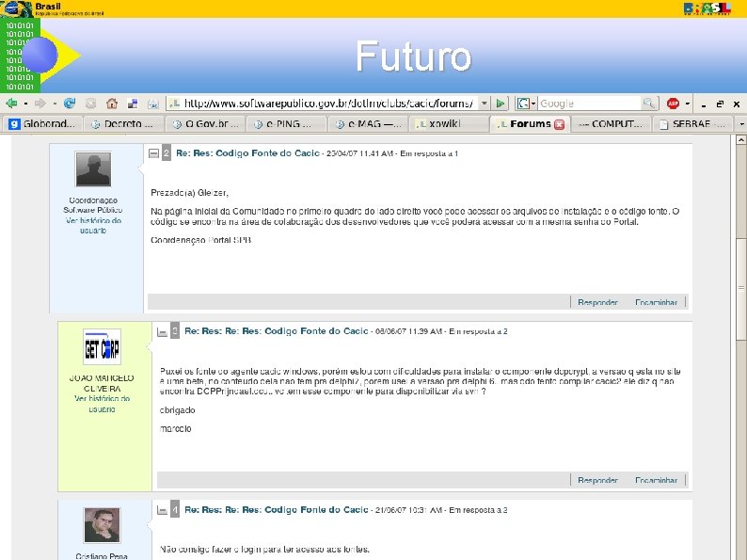
Task: View user history of Coordenação Software Público
Action: pyautogui.click(x=93, y=226)
